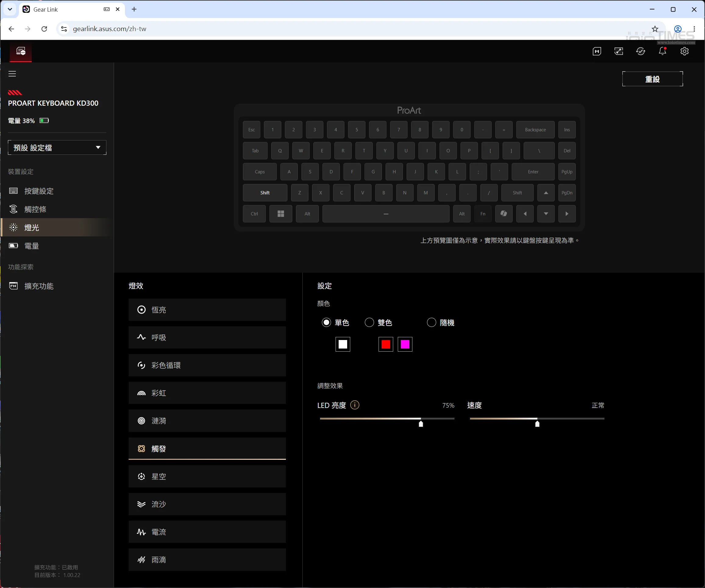Choose the 彩虹 lighting effect

pyautogui.click(x=207, y=393)
